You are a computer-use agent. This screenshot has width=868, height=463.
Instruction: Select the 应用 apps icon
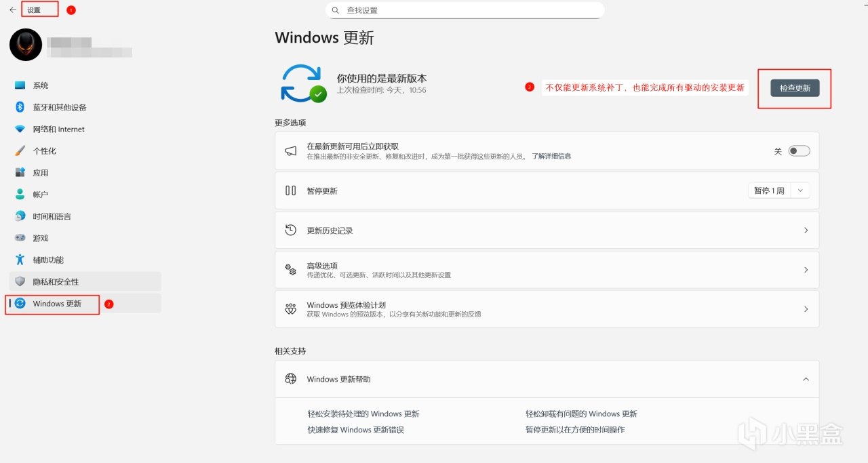20,172
